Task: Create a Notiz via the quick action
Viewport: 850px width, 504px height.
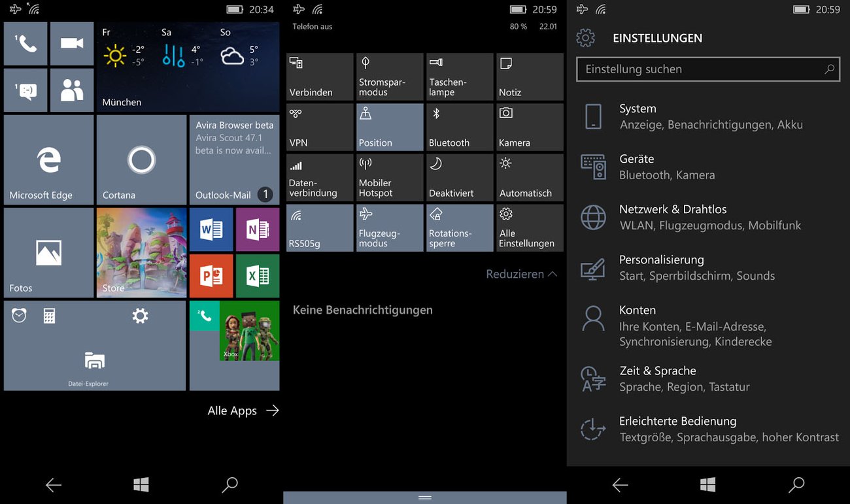Action: click(530, 76)
